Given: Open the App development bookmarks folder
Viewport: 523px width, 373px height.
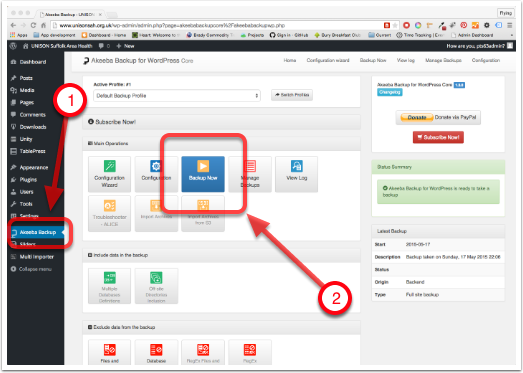Looking at the screenshot, I should click(54, 35).
